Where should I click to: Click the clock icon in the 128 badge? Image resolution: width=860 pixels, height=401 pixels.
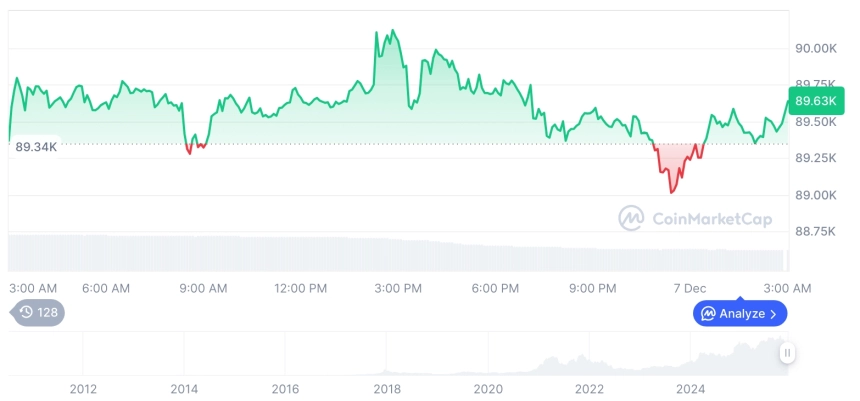[26, 312]
